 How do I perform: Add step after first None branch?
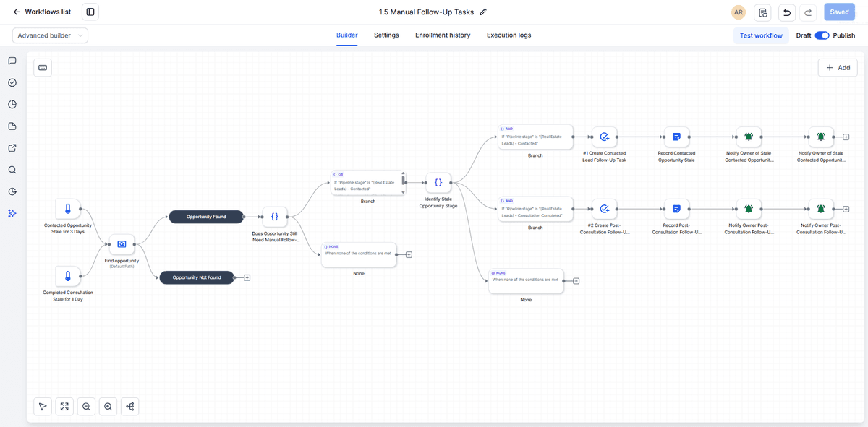409,254
